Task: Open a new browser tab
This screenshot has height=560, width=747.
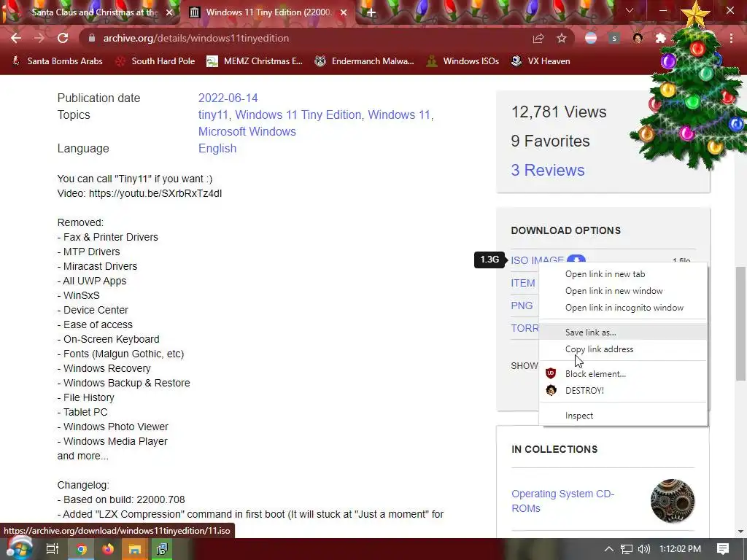Action: [x=371, y=12]
